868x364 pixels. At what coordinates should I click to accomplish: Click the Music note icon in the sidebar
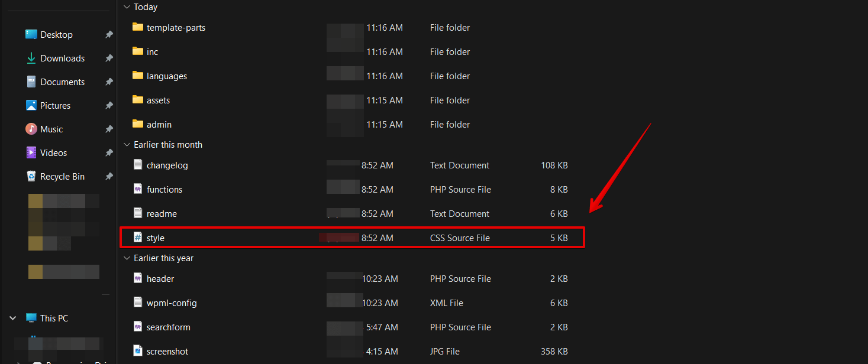31,129
